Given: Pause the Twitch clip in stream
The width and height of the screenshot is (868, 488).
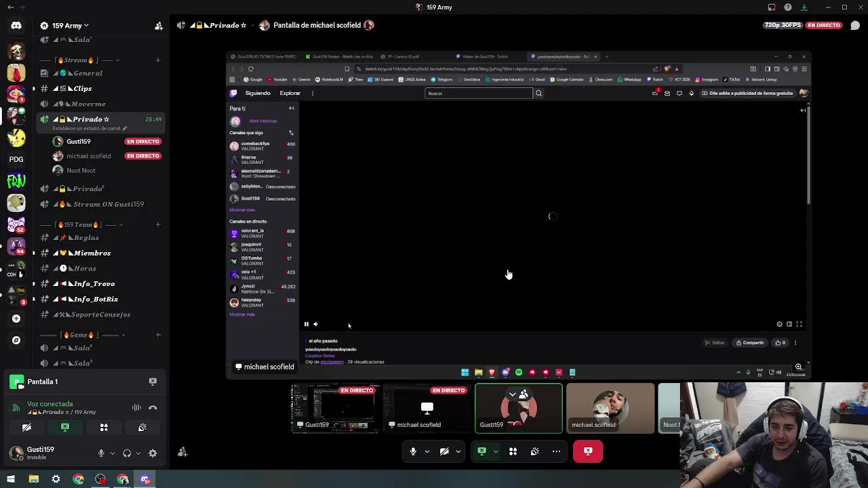Looking at the screenshot, I should [307, 325].
